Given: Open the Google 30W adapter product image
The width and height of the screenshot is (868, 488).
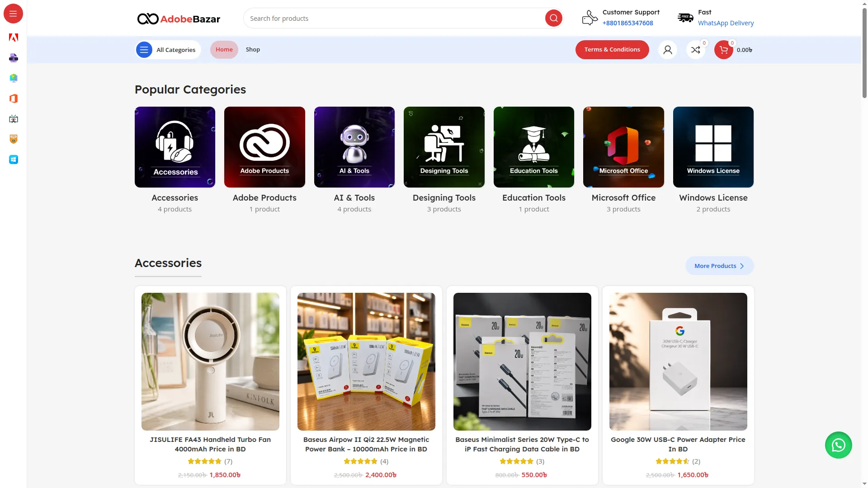Looking at the screenshot, I should point(678,361).
